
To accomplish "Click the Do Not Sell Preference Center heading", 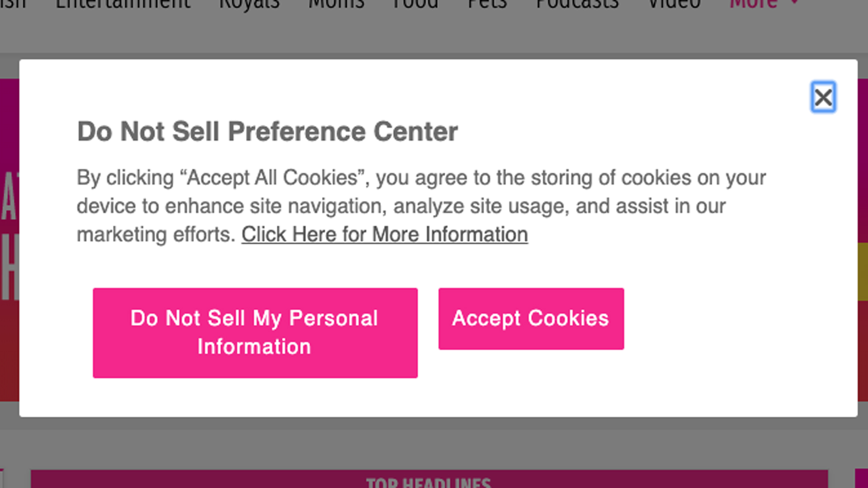I will coord(267,131).
